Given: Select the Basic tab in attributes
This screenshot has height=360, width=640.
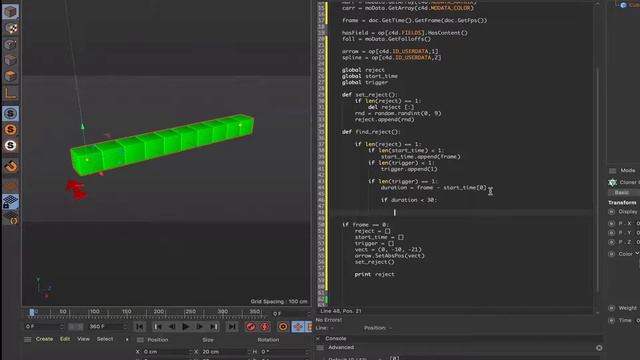Looking at the screenshot, I should [x=622, y=192].
